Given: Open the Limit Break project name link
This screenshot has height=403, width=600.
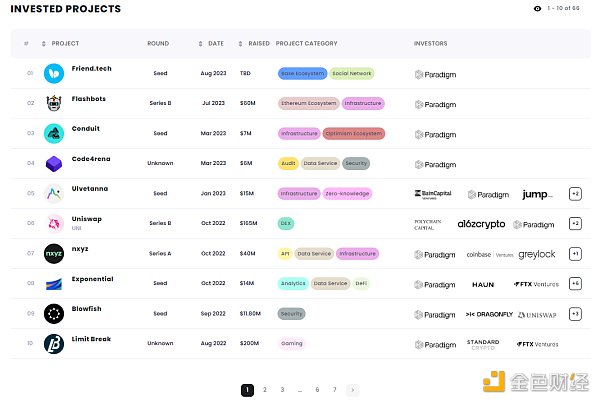Looking at the screenshot, I should (x=91, y=339).
